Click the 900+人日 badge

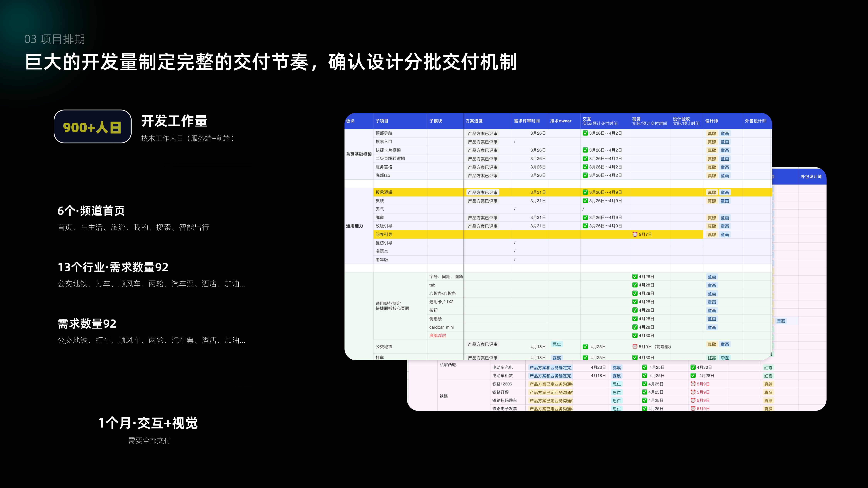(x=92, y=127)
